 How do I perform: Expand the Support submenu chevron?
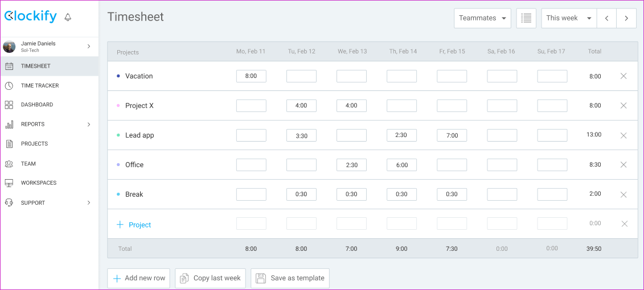pos(89,202)
